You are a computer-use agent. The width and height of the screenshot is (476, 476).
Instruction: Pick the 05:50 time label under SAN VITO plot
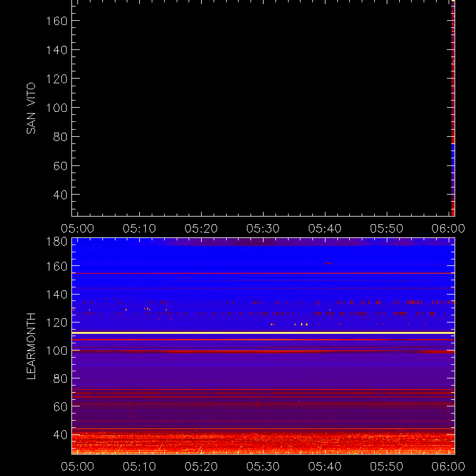387,228
